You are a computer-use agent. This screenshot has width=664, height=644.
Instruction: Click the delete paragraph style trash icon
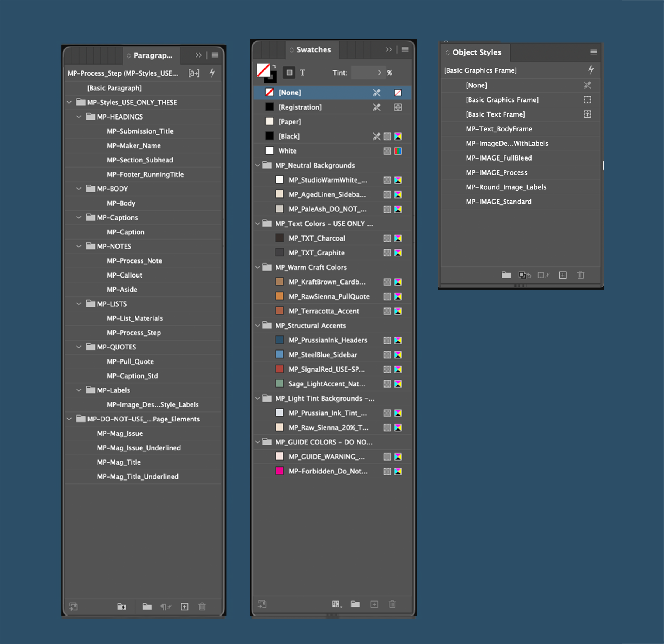tap(202, 606)
